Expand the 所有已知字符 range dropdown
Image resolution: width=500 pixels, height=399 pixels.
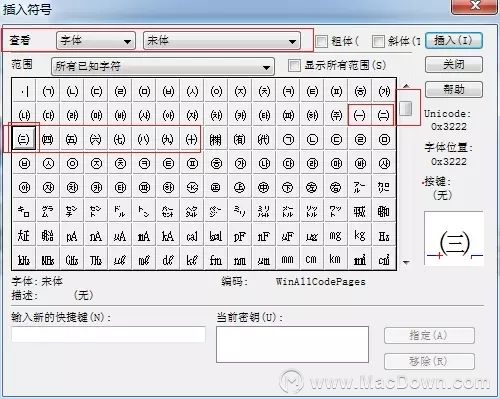[163, 66]
